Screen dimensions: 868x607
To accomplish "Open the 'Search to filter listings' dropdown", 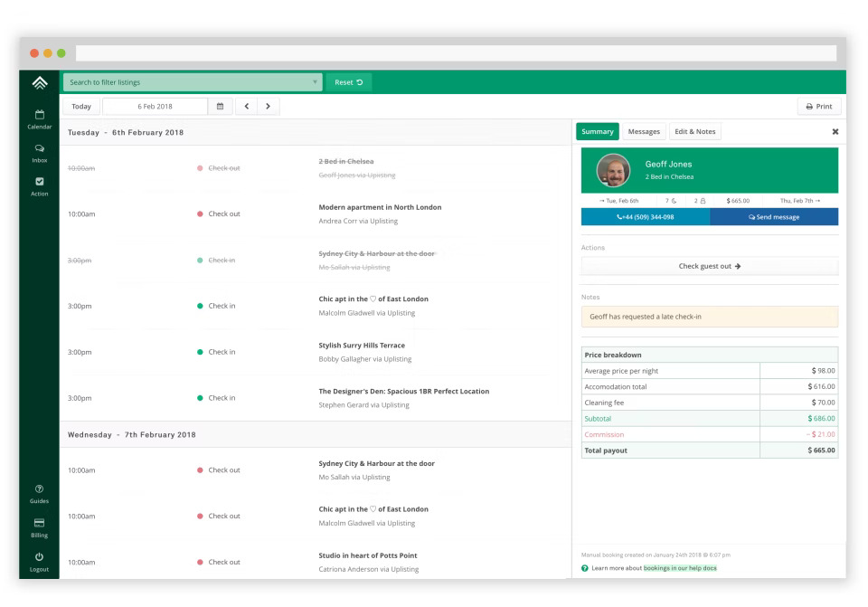I will pos(190,81).
